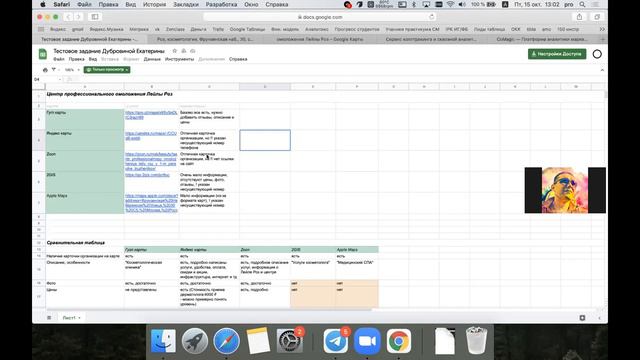Open the Вид menu in Sheets
This screenshot has width=640, height=360.
pos(93,59)
